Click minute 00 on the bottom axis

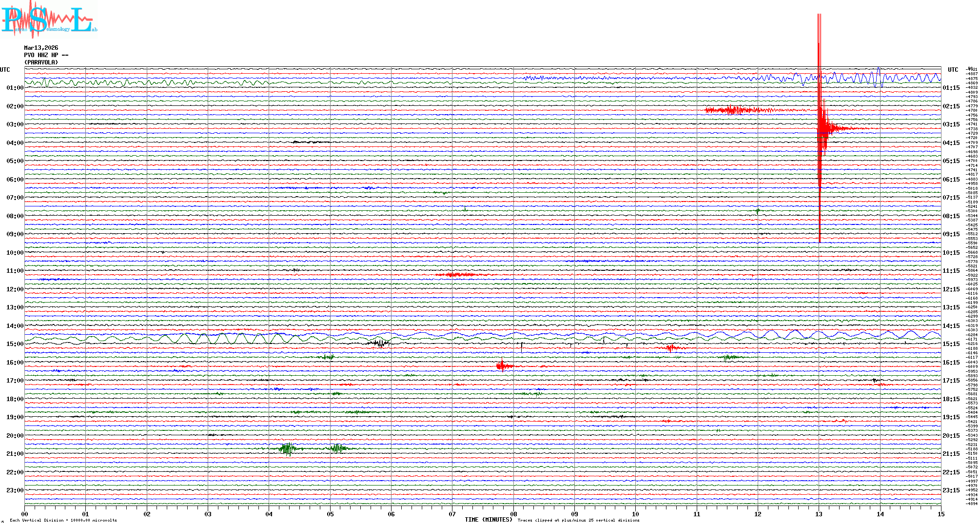click(x=25, y=514)
